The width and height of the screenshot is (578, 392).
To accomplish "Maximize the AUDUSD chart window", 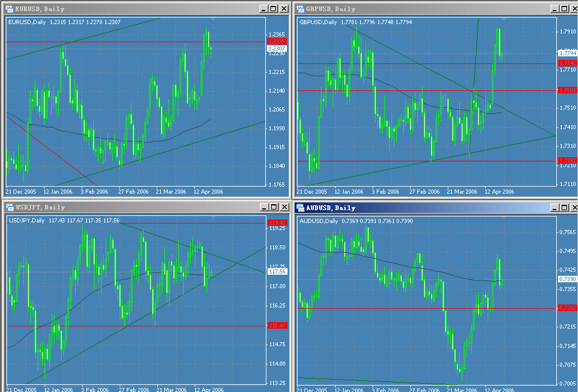I will pos(565,208).
